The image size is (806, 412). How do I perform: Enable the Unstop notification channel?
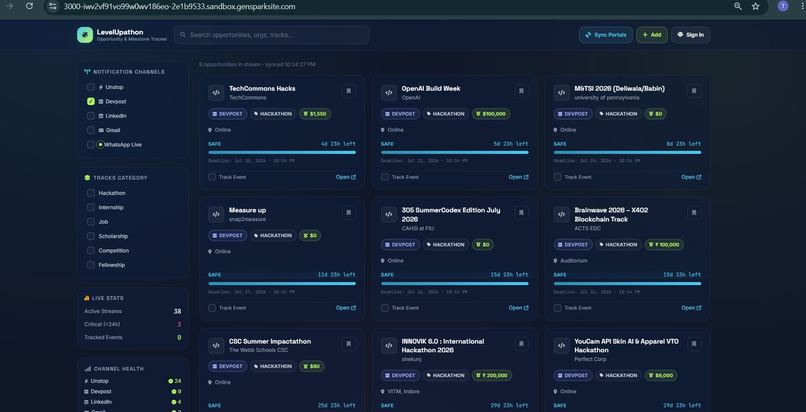click(90, 87)
